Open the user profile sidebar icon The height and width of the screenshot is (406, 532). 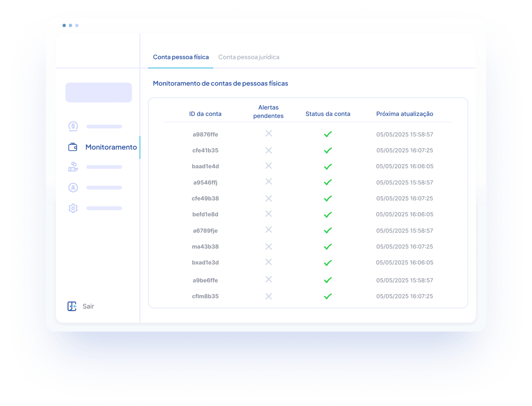pos(73,187)
